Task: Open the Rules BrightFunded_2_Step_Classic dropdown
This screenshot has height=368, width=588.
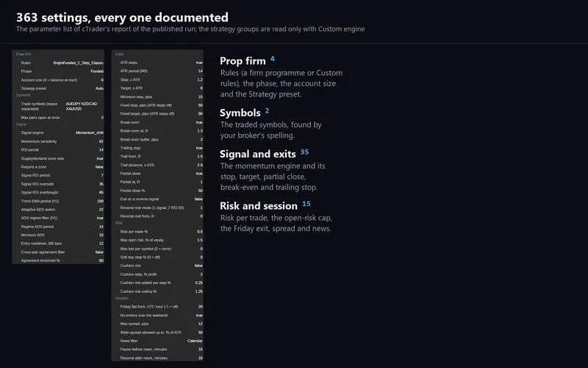Action: pyautogui.click(x=78, y=63)
